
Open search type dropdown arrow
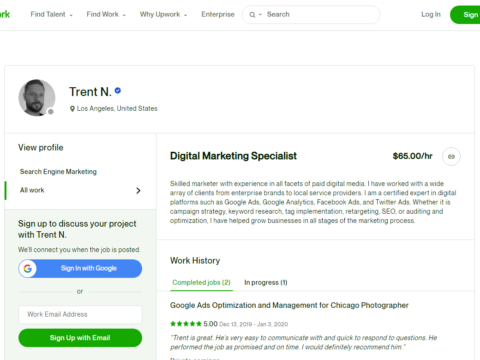click(260, 15)
